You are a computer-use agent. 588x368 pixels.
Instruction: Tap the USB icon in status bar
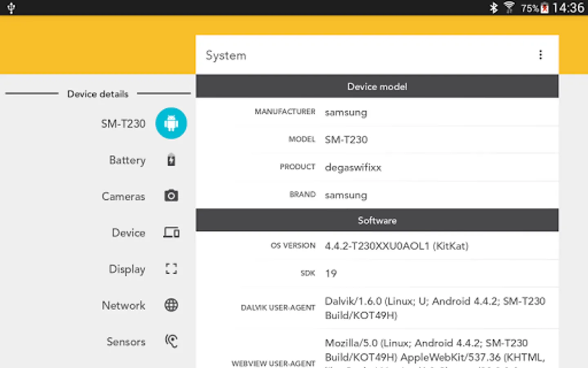[11, 8]
